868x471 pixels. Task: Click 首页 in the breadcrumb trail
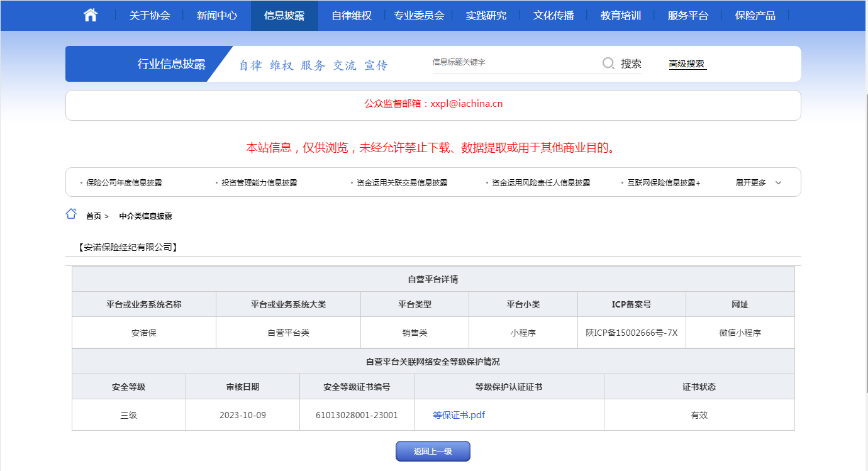pyautogui.click(x=94, y=216)
